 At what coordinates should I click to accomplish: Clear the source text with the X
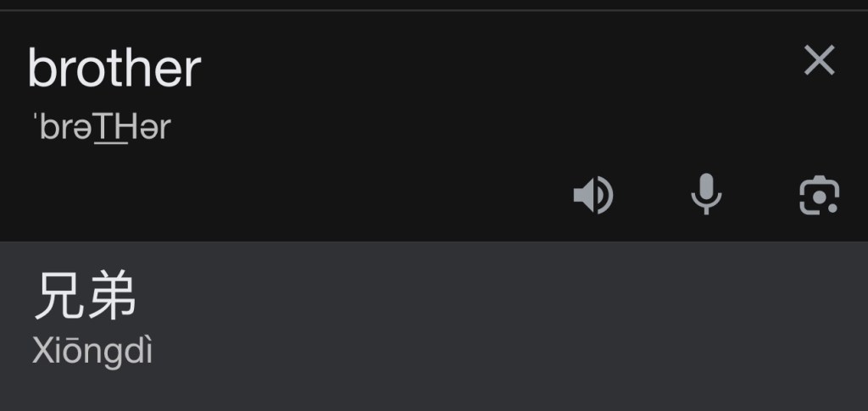[x=819, y=59]
